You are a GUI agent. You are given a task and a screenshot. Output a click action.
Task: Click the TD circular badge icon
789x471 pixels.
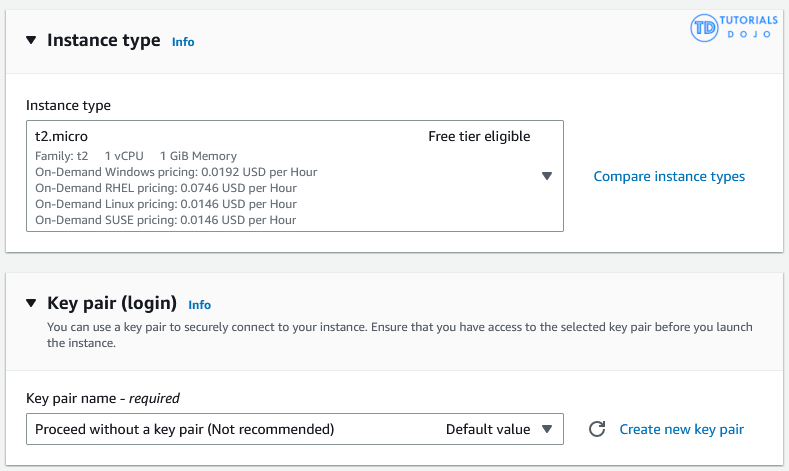tap(705, 28)
